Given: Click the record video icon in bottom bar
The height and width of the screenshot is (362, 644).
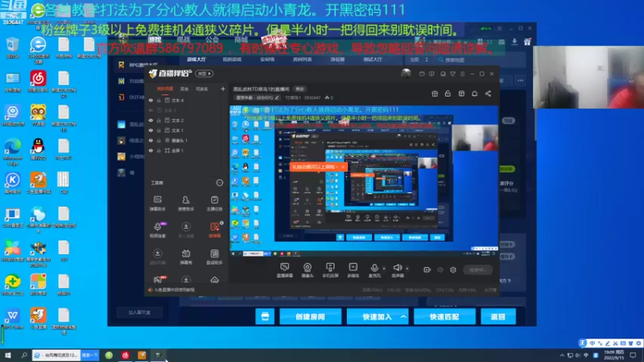Looking at the screenshot, I should tap(427, 269).
